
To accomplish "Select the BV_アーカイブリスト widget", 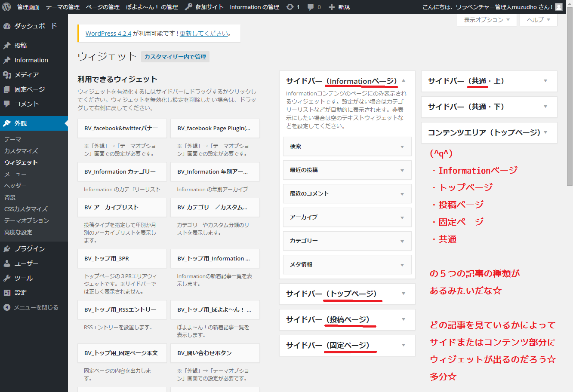I will click(122, 207).
